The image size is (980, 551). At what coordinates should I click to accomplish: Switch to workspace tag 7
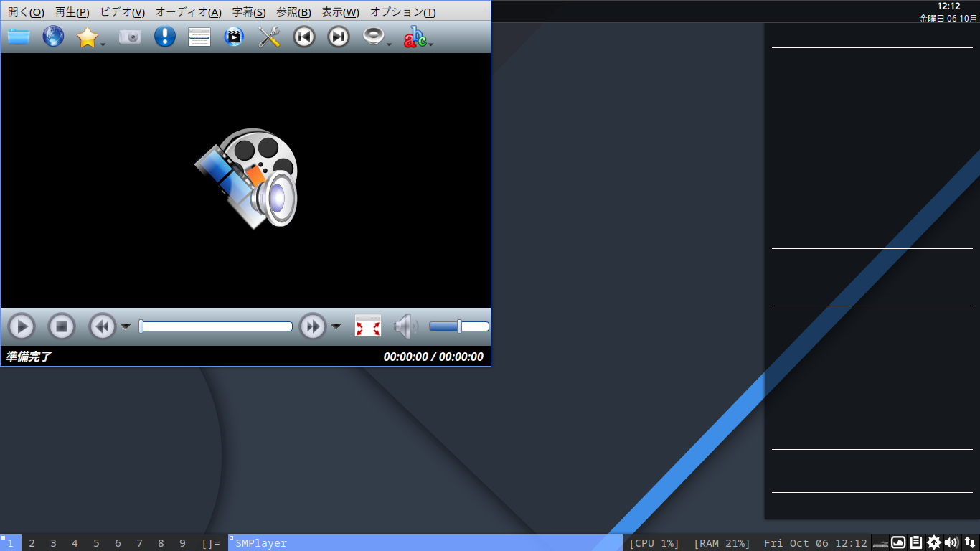(x=139, y=543)
